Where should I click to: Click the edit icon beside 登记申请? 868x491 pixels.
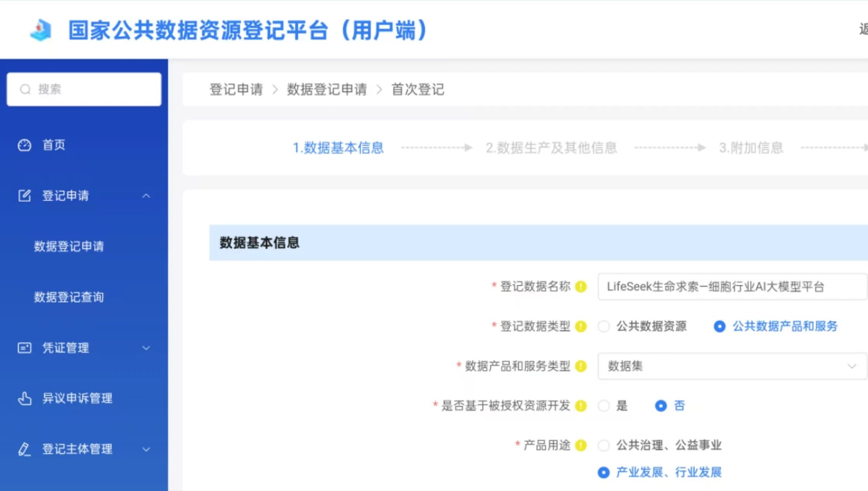tap(24, 196)
